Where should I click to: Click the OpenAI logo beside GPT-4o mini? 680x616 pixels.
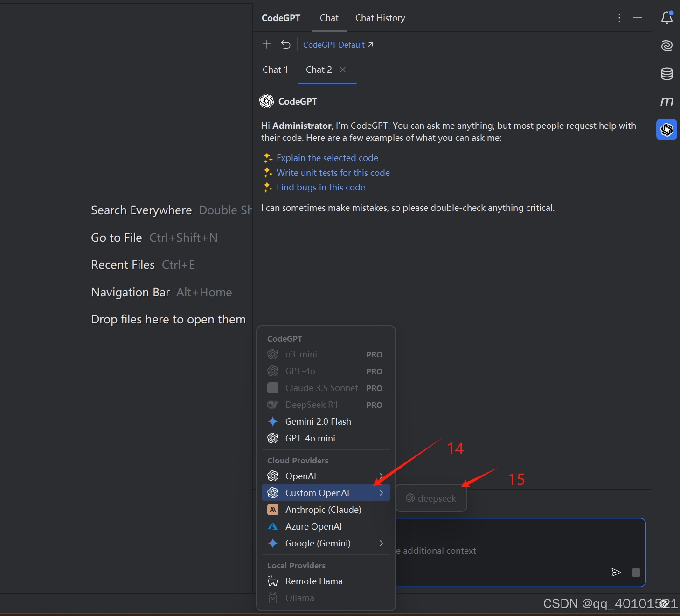(x=273, y=438)
